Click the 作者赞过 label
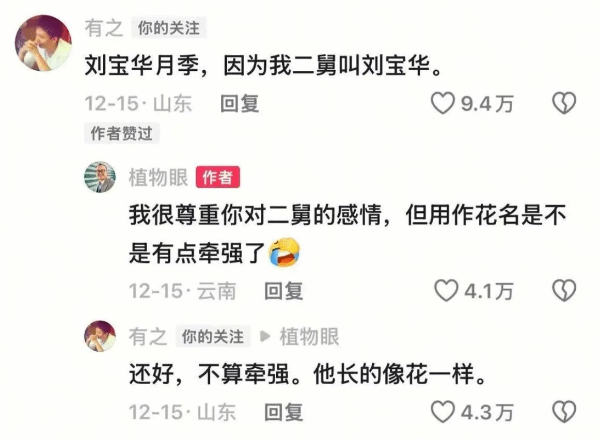The height and width of the screenshot is (439, 600). [121, 133]
